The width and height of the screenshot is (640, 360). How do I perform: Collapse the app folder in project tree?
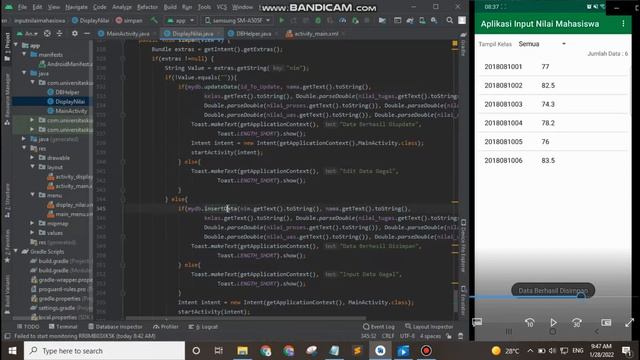pos(16,45)
